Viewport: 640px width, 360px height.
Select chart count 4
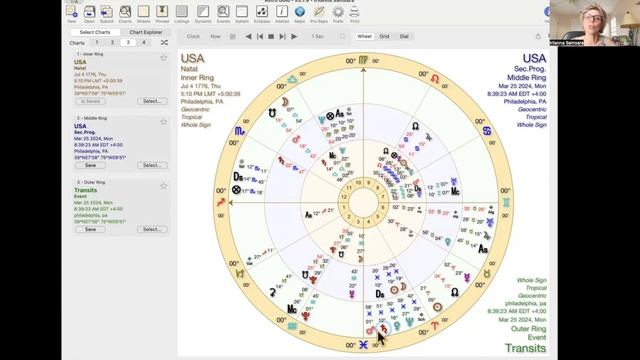(143, 42)
